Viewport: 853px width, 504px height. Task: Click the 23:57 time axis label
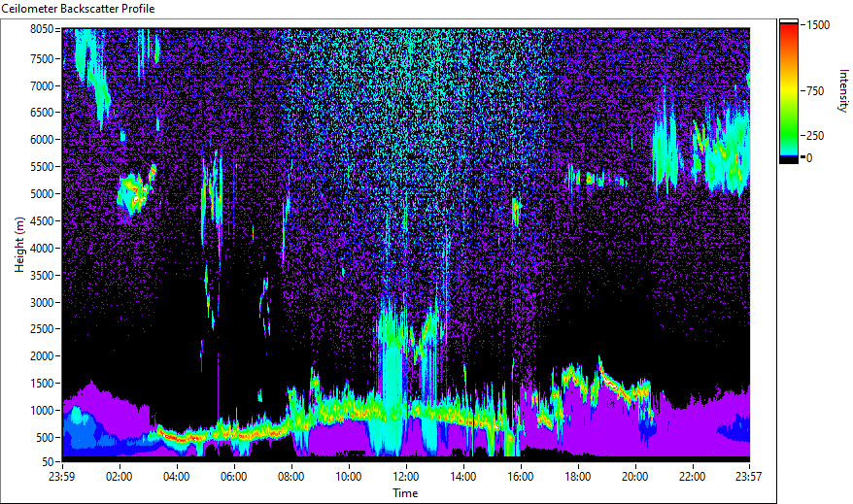[748, 477]
